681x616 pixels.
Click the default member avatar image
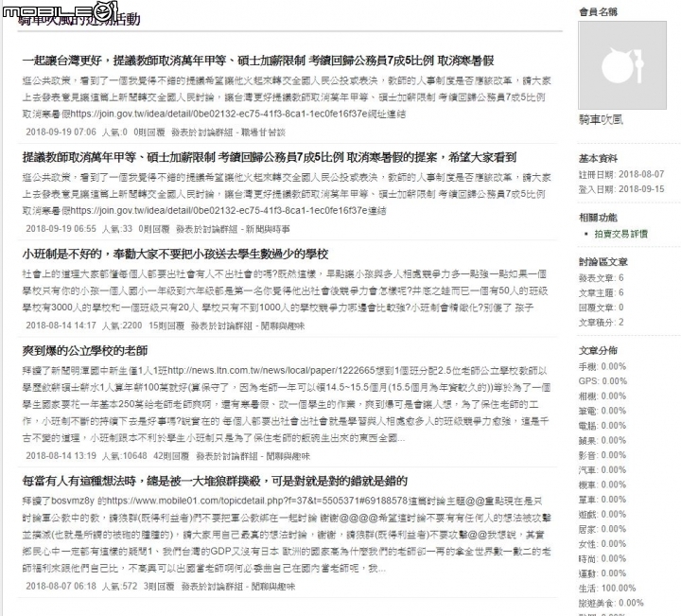(x=622, y=65)
